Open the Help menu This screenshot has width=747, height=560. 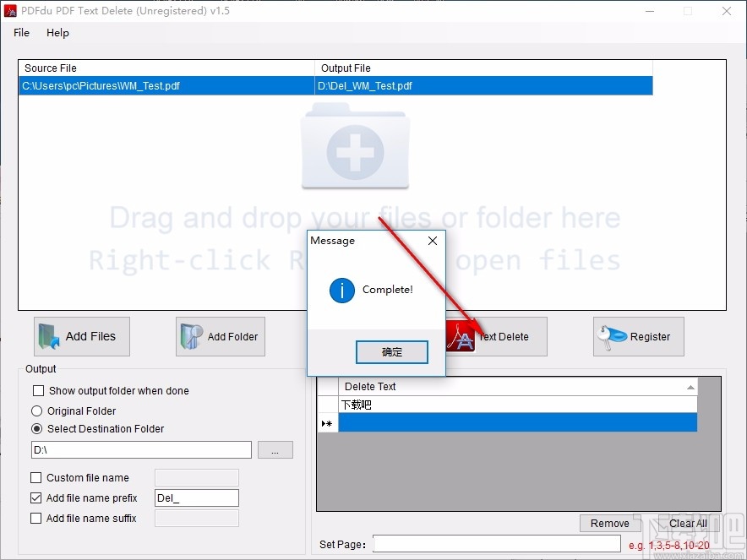click(57, 33)
